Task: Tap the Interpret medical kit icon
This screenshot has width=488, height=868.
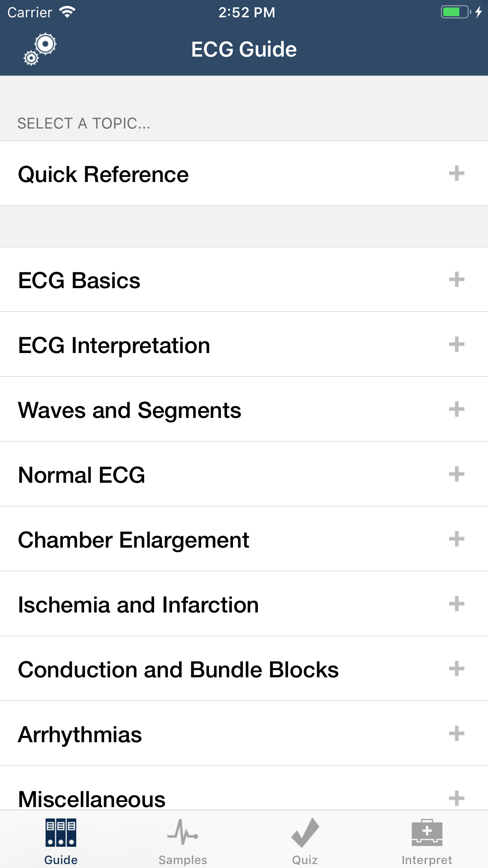Action: click(427, 832)
